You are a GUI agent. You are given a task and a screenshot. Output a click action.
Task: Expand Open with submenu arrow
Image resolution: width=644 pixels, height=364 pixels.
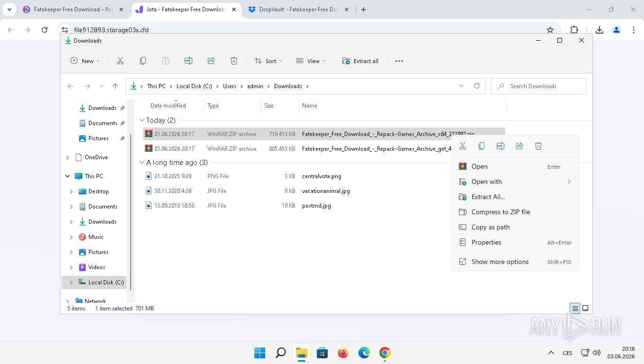point(569,182)
